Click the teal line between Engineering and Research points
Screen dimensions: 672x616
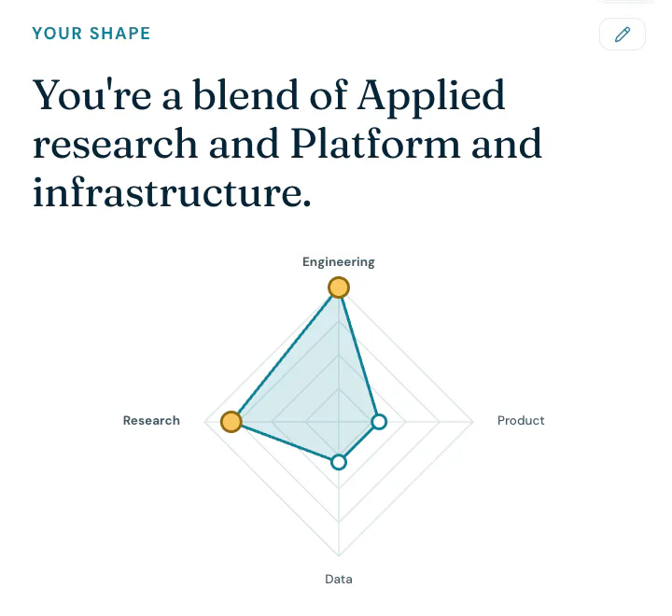tap(285, 355)
